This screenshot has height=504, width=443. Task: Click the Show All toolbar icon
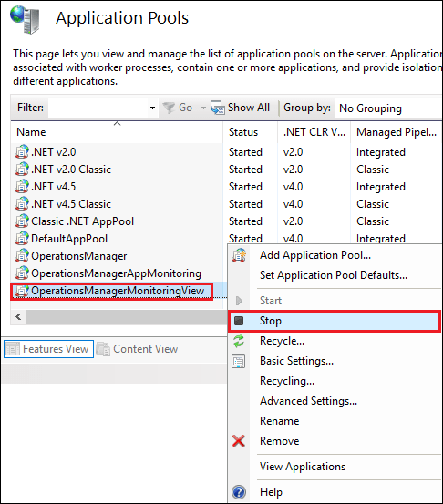click(x=218, y=108)
